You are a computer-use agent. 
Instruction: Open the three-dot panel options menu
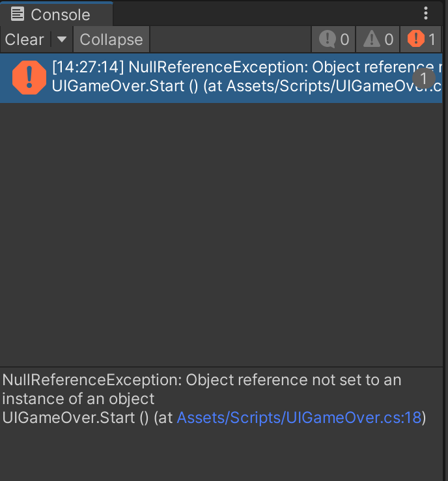[x=426, y=14]
